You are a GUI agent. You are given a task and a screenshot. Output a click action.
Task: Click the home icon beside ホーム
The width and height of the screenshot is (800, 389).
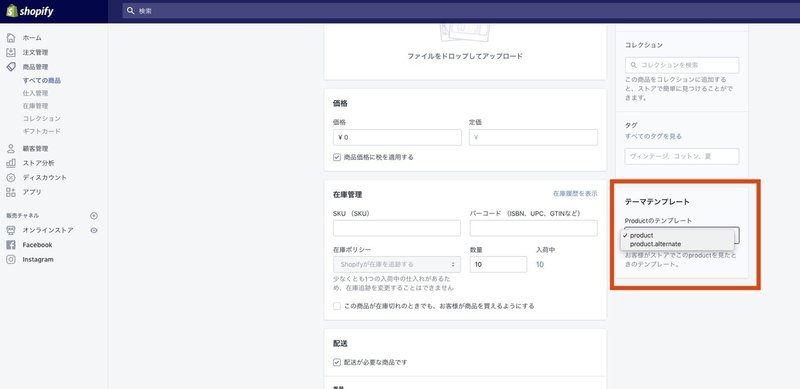click(11, 38)
